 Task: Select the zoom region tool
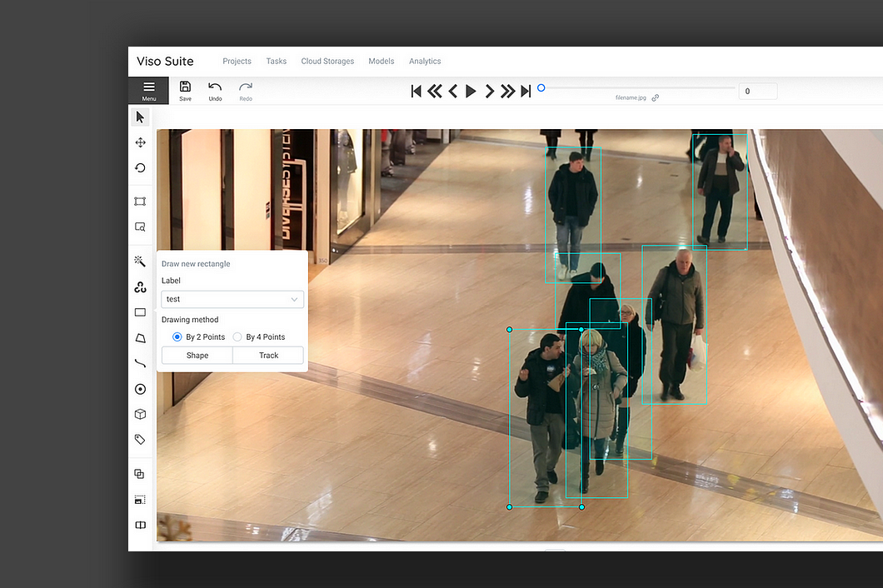140,227
